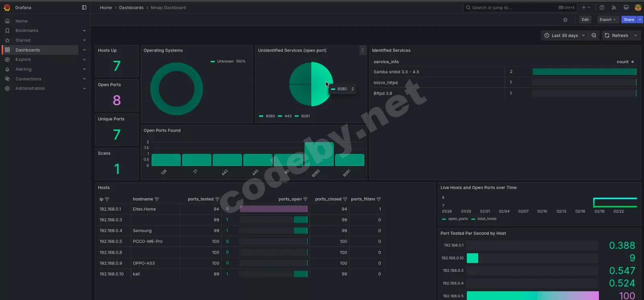This screenshot has width=644, height=300.
Task: Open the refresh interval dropdown arrow
Action: pos(636,35)
